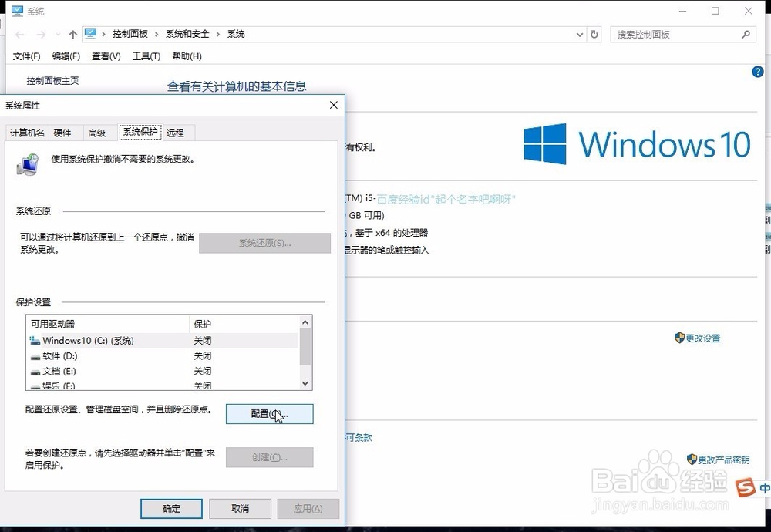Open the 更改设置 link
Viewport: 771px width, 532px height.
(x=702, y=338)
